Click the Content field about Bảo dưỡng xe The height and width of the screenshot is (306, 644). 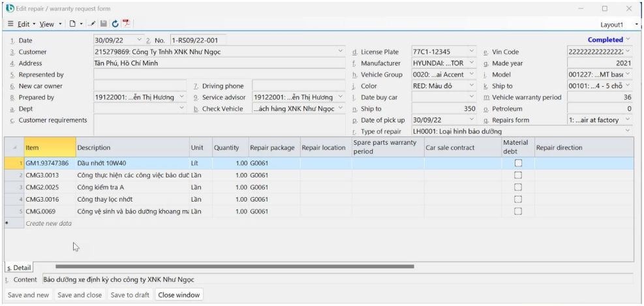pyautogui.click(x=337, y=279)
